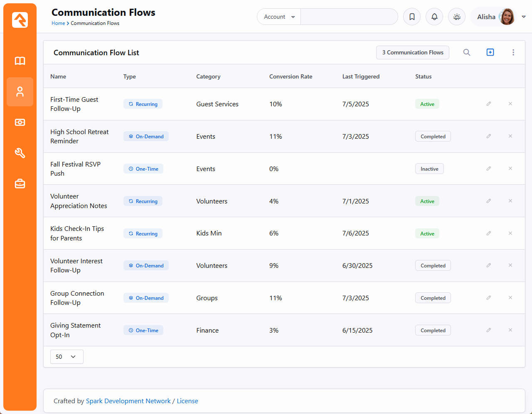Add a new communication flow

coord(490,52)
